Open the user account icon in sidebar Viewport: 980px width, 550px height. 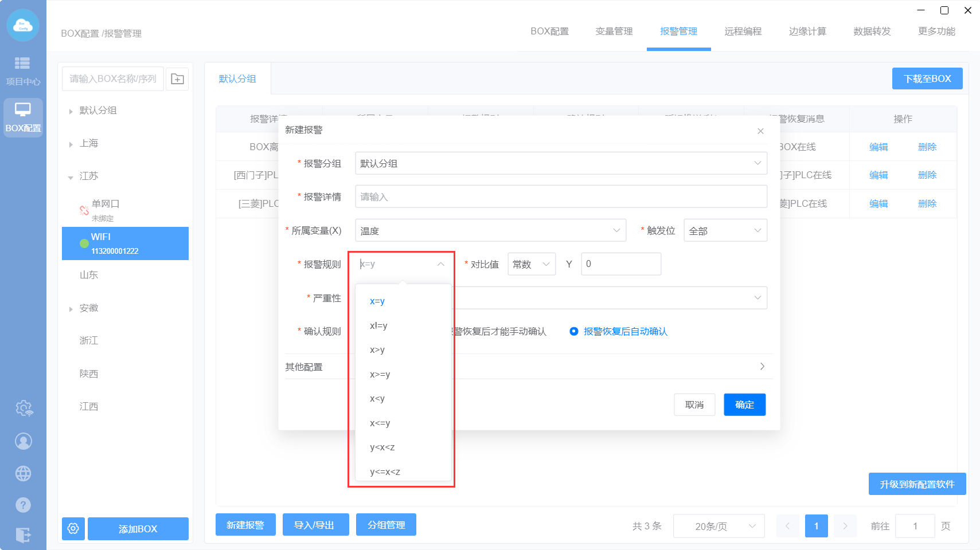(x=24, y=441)
